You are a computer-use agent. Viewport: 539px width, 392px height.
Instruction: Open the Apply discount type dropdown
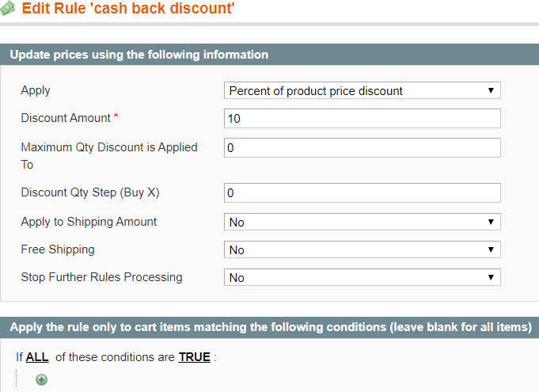(362, 91)
